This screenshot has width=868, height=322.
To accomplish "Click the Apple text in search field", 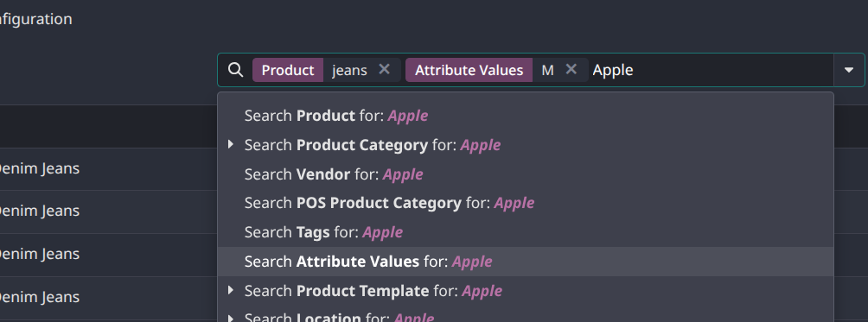I will [613, 70].
